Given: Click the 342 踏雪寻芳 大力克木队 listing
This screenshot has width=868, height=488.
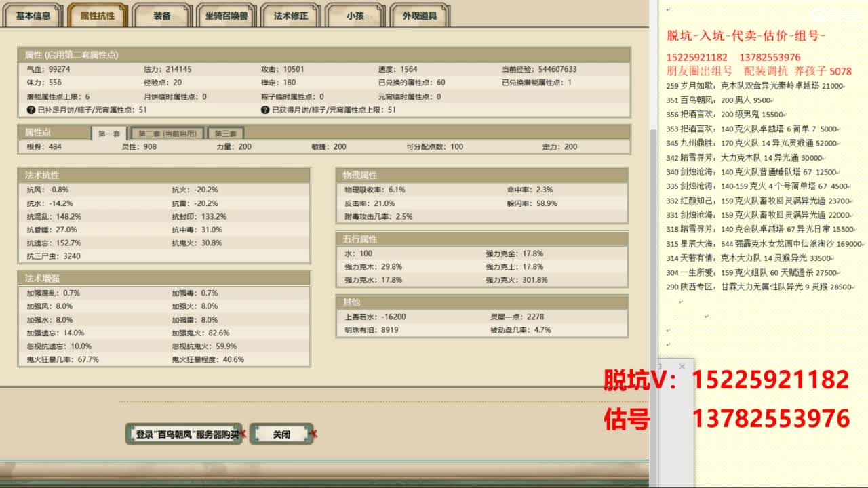Looking at the screenshot, I should click(x=745, y=158).
